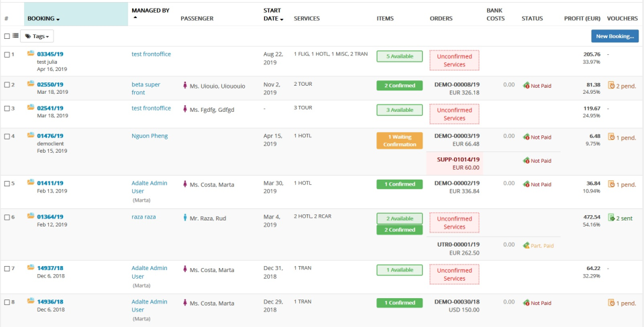This screenshot has width=644, height=327.
Task: Click Unconfirmed Services box in row 3
Action: click(454, 114)
